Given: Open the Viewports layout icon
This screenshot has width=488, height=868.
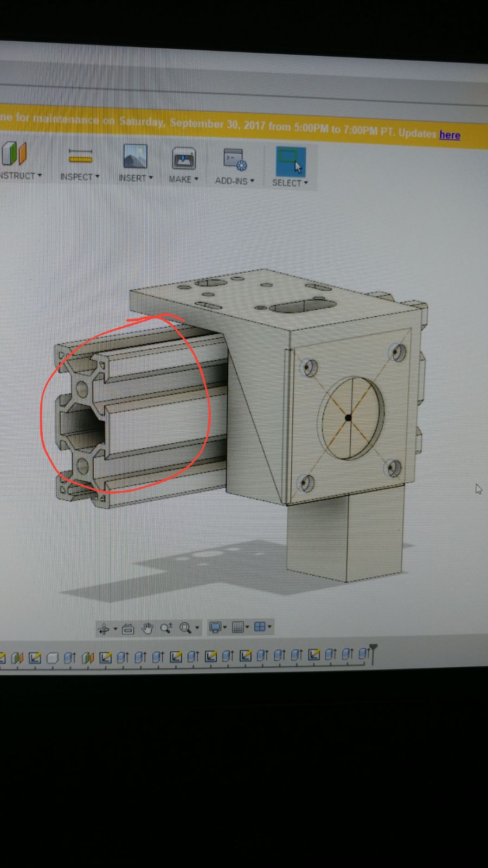Looking at the screenshot, I should point(260,627).
